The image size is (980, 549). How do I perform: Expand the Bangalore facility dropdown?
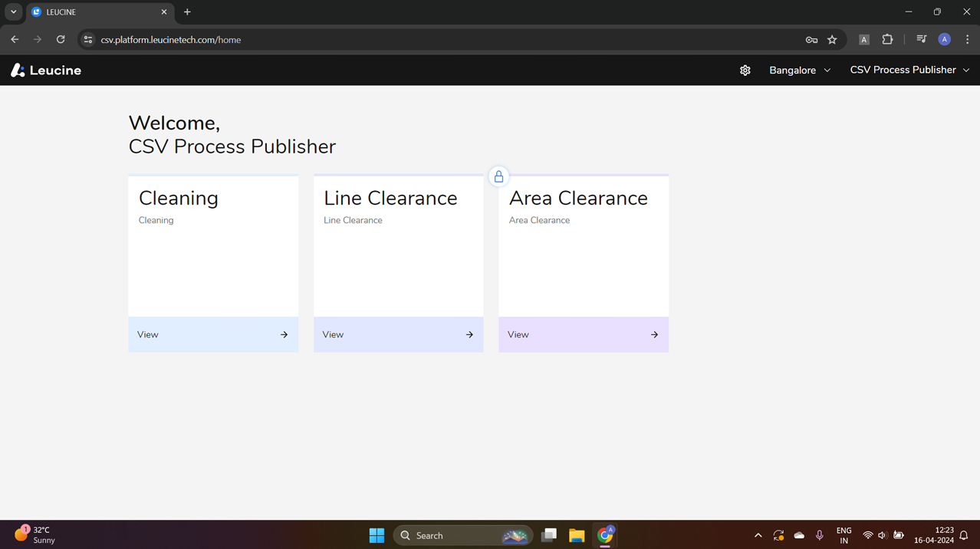pyautogui.click(x=799, y=71)
